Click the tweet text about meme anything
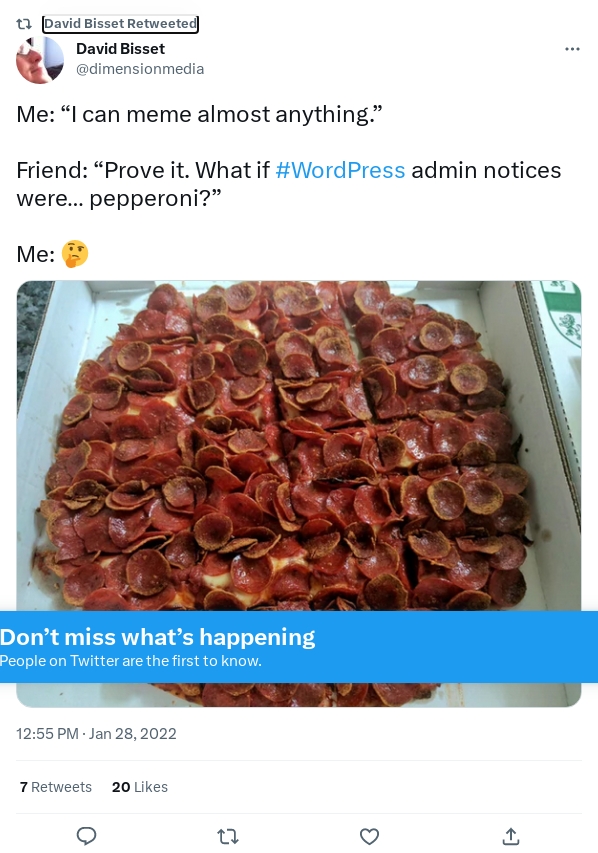 coord(199,114)
